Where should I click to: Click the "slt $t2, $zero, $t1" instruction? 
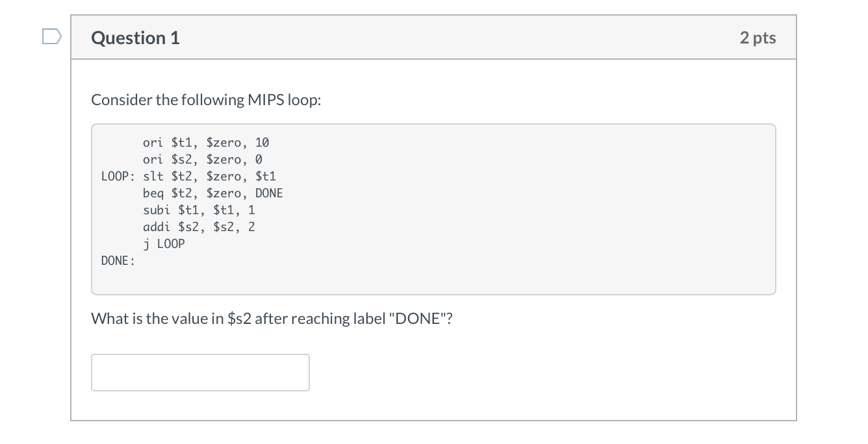(x=209, y=176)
